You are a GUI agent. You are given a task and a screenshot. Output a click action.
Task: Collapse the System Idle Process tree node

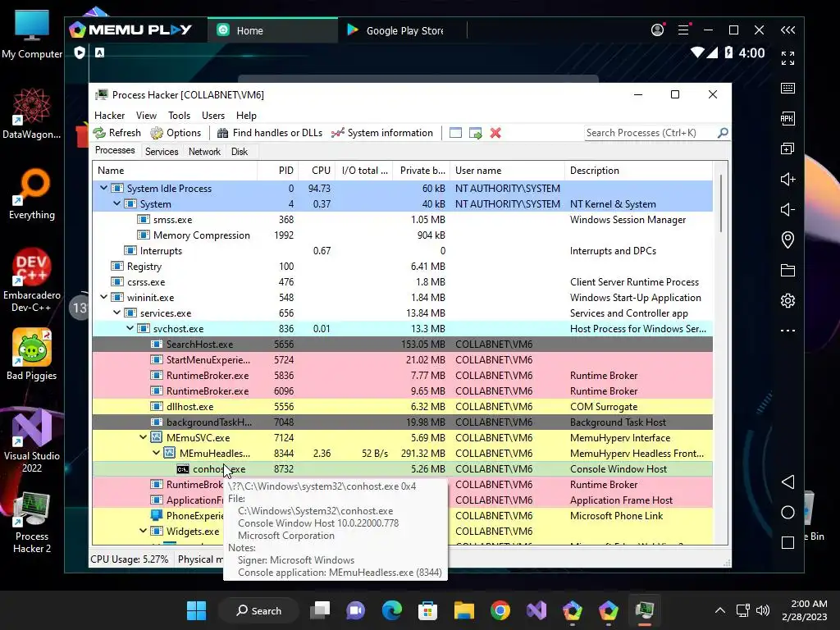(103, 188)
